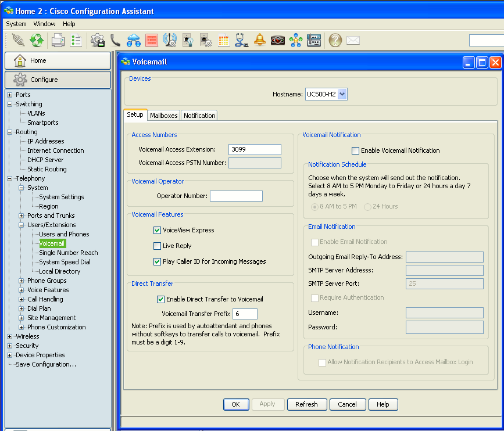Open the Hostname UC500-H2 dropdown

coord(342,94)
